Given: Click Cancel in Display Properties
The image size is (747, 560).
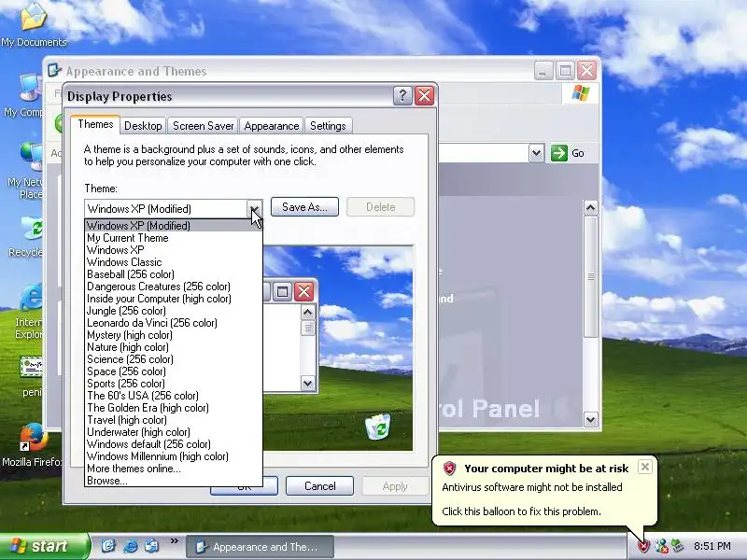Looking at the screenshot, I should [x=319, y=486].
